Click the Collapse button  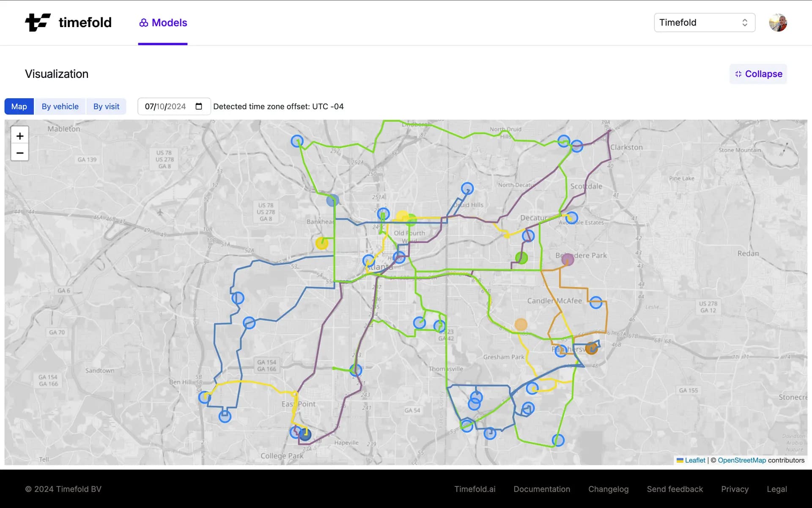[x=758, y=74]
